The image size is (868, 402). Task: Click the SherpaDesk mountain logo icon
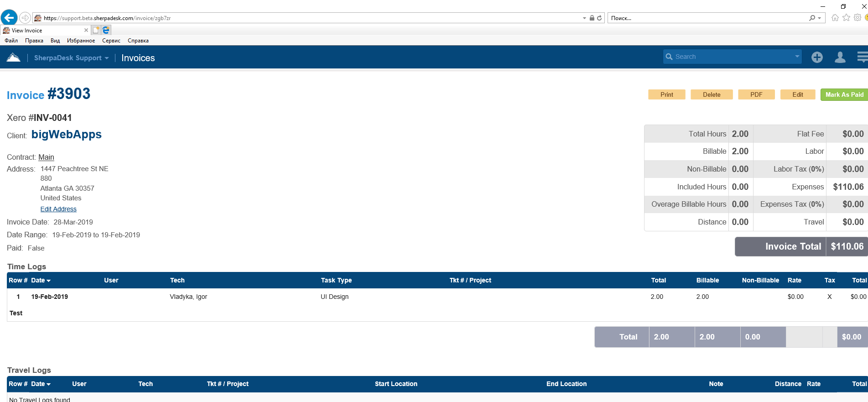(x=14, y=57)
